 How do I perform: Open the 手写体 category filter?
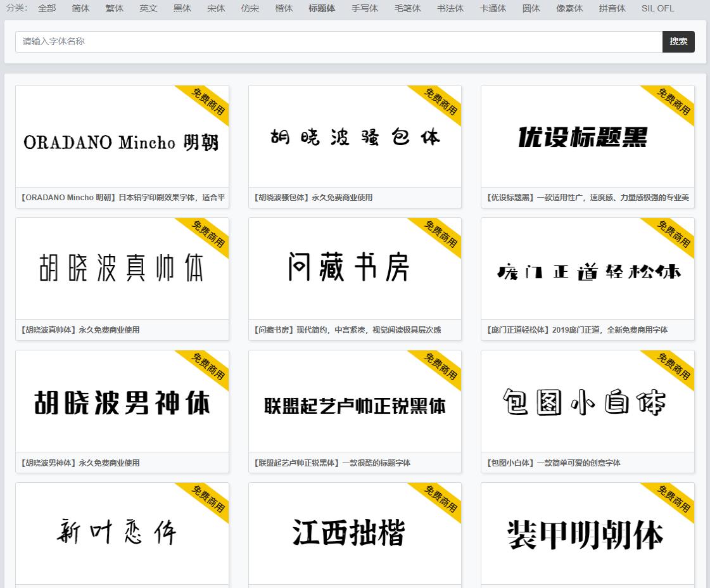click(365, 8)
